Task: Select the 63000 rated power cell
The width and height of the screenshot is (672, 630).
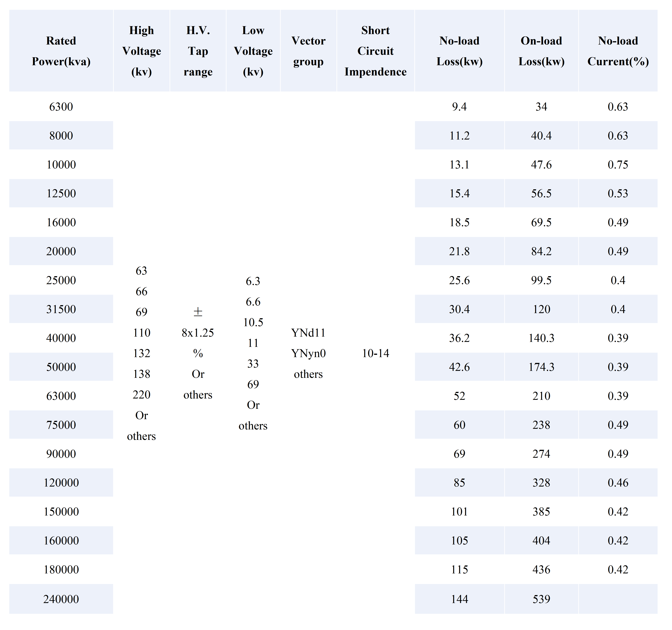Action: tap(61, 396)
